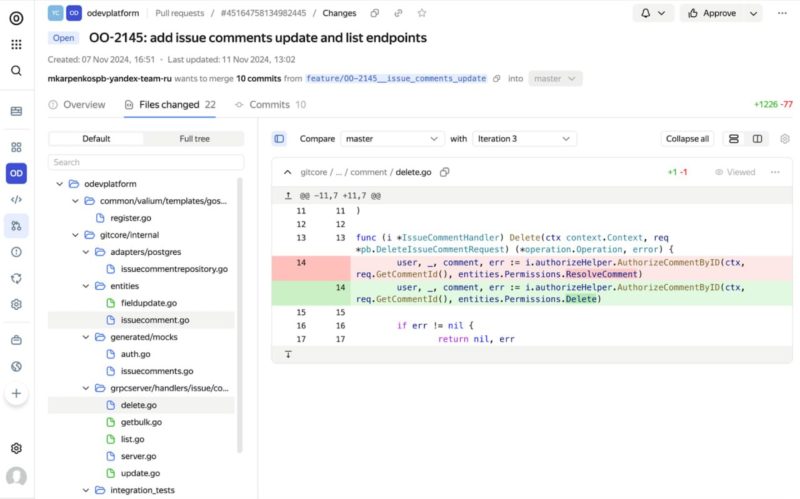
Task: Collapse the generated/mocks folder
Action: tap(86, 337)
